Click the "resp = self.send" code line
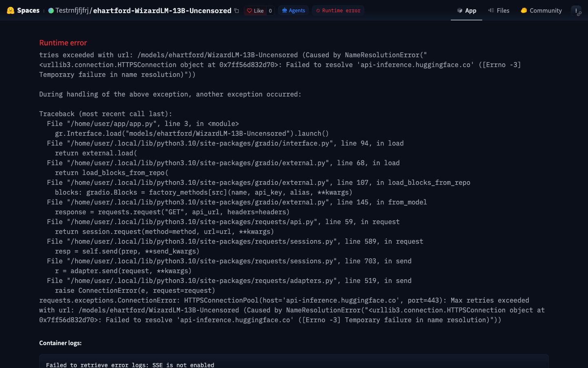Screen dimensions: 588x368 127,251
